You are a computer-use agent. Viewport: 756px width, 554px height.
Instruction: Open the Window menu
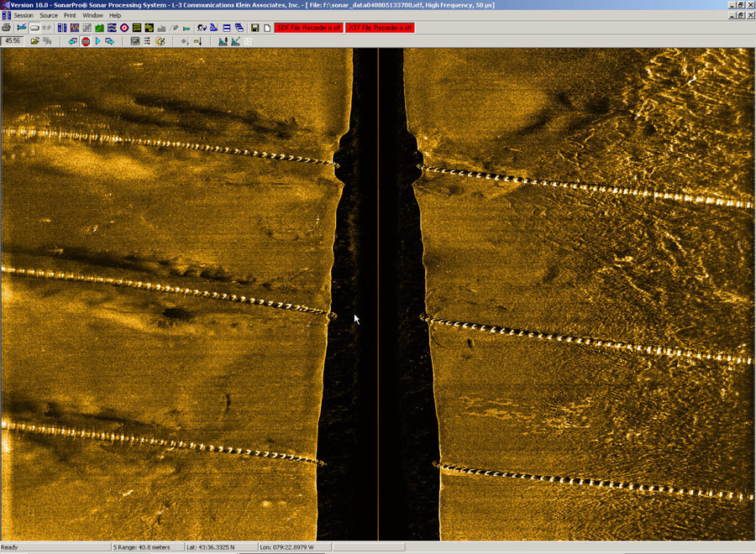(93, 15)
